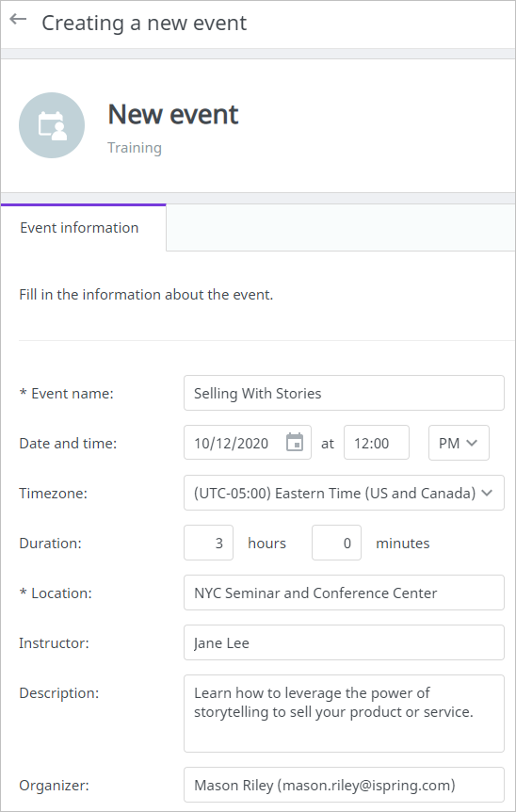
Task: Click the Duration hours field
Action: 209,543
